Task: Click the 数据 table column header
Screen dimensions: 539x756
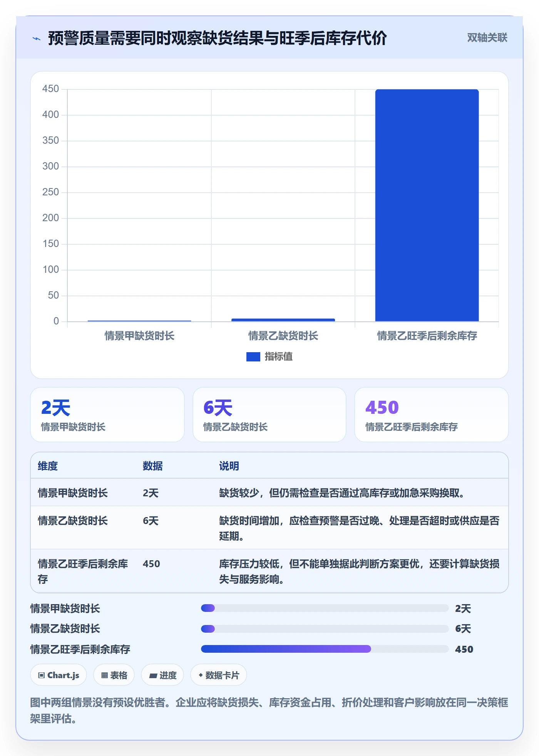Action: point(152,466)
